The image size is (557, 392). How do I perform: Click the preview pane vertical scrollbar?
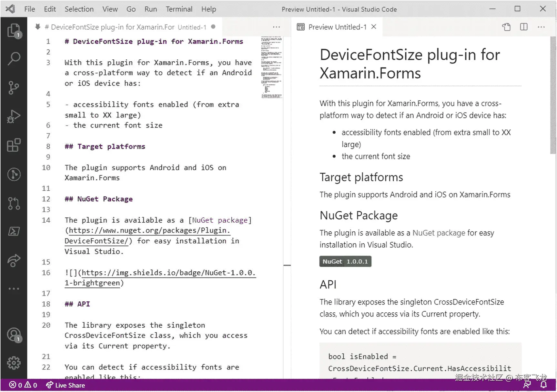pyautogui.click(x=553, y=95)
